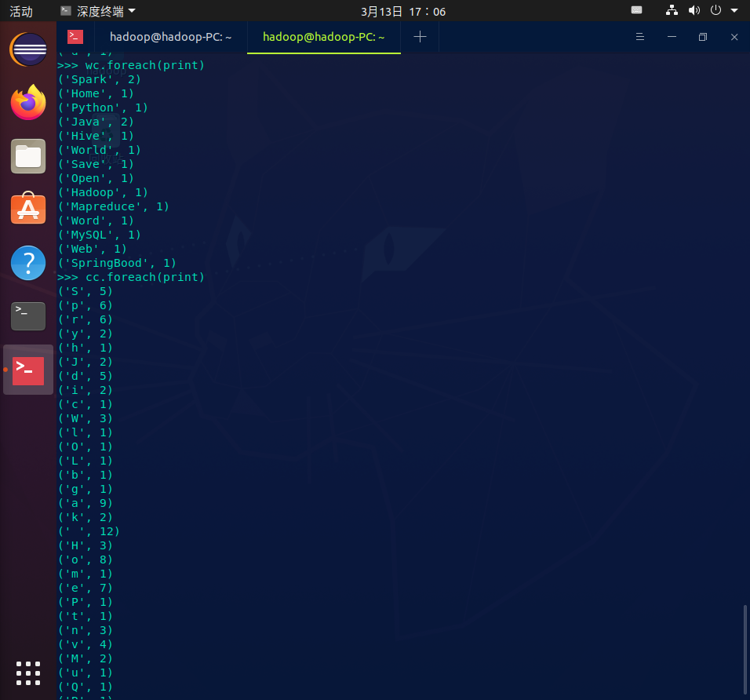Click the ('SpringBood', 1) output line
The width and height of the screenshot is (750, 700).
coord(117,263)
